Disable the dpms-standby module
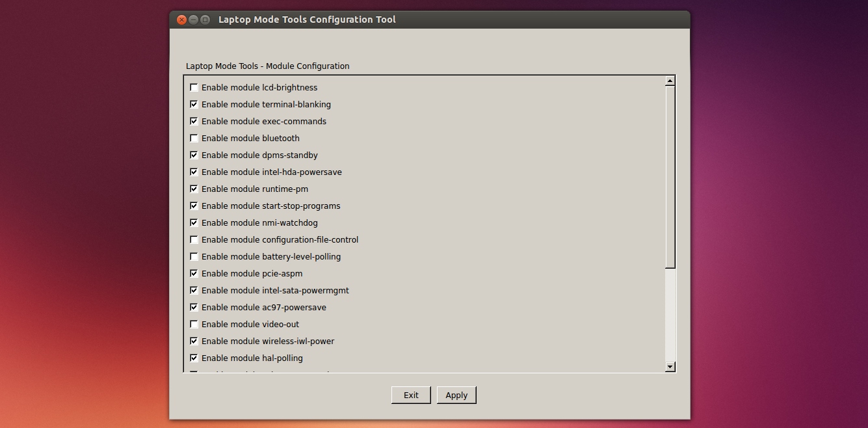 click(x=194, y=155)
